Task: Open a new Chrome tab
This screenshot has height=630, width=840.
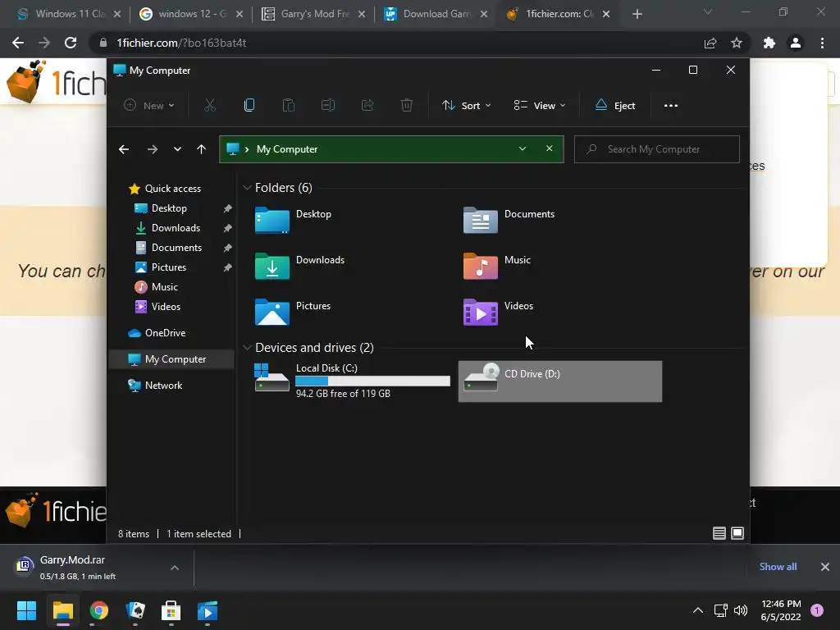Action: click(x=637, y=15)
